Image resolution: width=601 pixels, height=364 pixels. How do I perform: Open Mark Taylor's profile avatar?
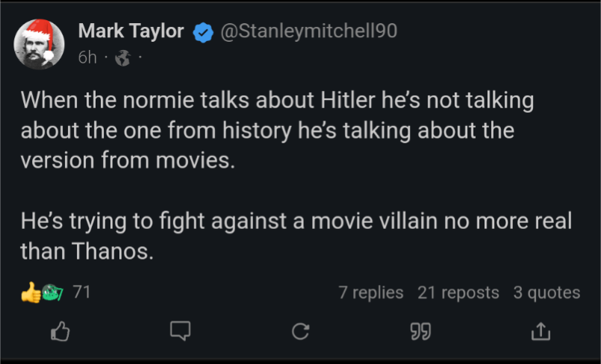coord(39,46)
